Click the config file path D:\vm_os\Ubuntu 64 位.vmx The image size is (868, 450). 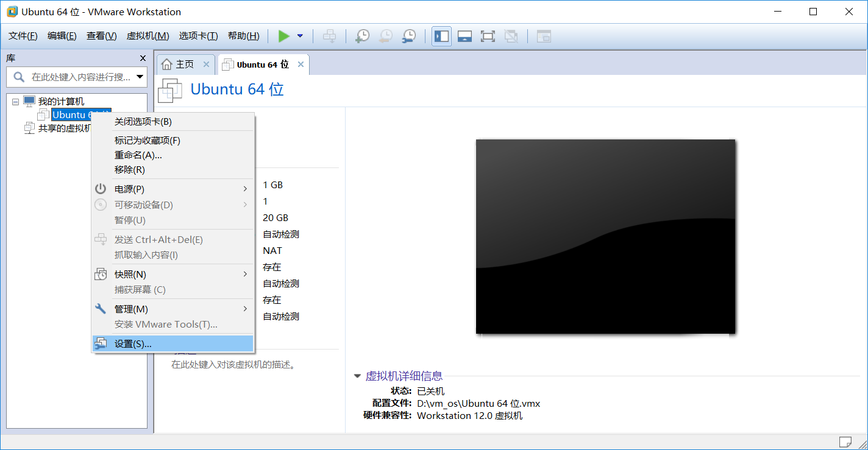(478, 403)
